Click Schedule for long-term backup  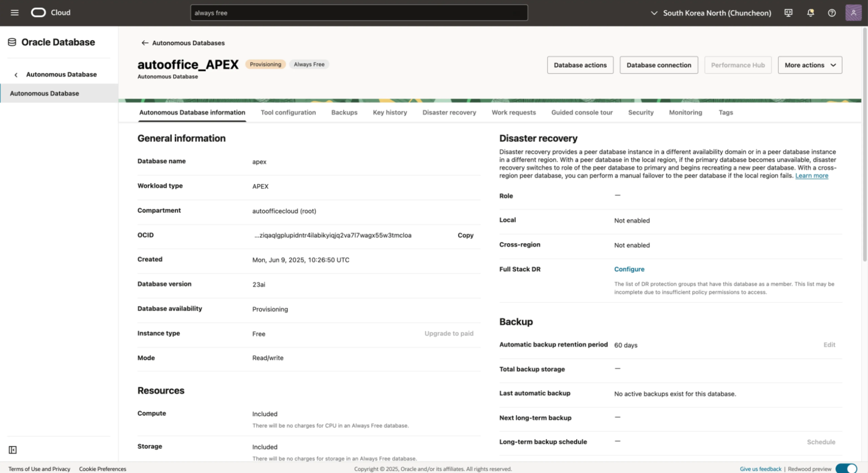click(x=821, y=442)
